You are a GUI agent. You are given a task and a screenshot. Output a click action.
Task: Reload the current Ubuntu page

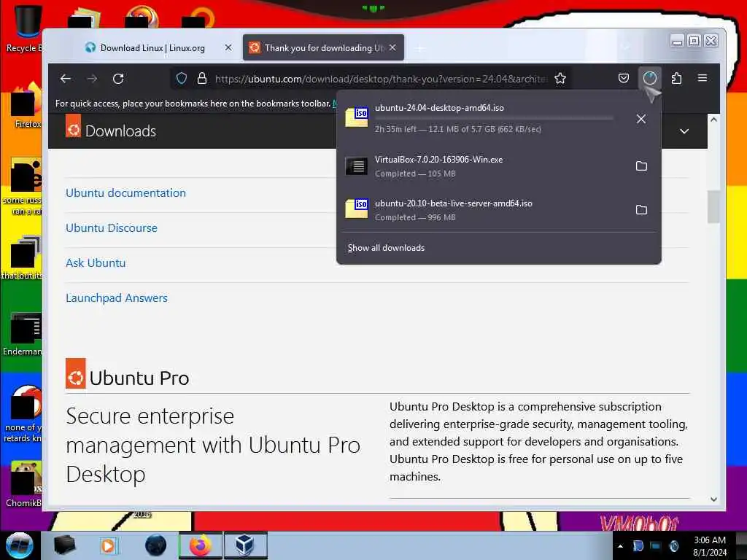(x=118, y=79)
